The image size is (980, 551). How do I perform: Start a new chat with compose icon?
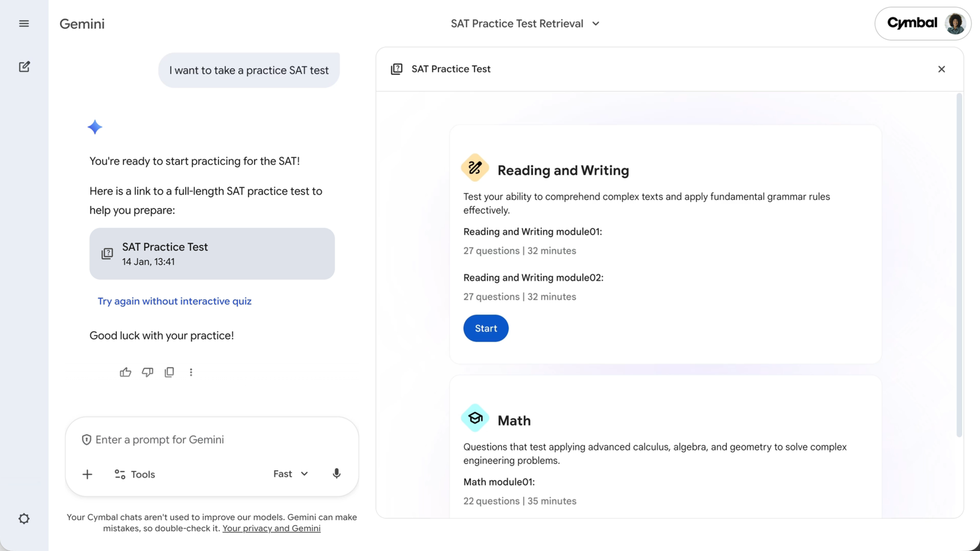[x=24, y=66]
